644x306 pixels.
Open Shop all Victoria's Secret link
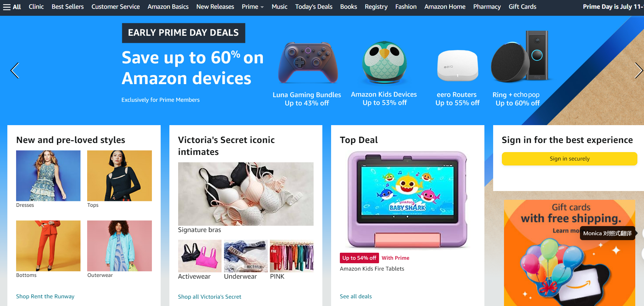pos(210,297)
